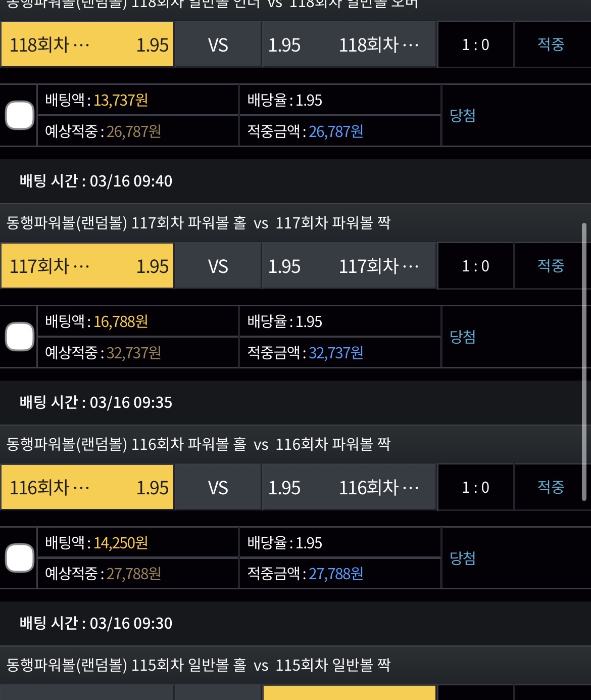Tick the checkbox beside 14,250원 bet
591x700 pixels.
point(20,558)
